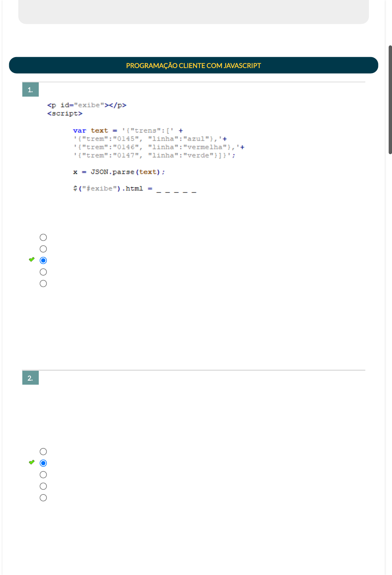This screenshot has width=392, height=575.
Task: Click the green checkmark icon in question 1
Action: coord(32,260)
